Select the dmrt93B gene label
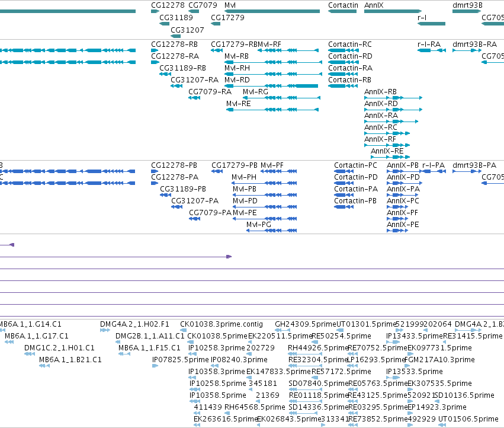The height and width of the screenshot is (428, 504). (467, 5)
